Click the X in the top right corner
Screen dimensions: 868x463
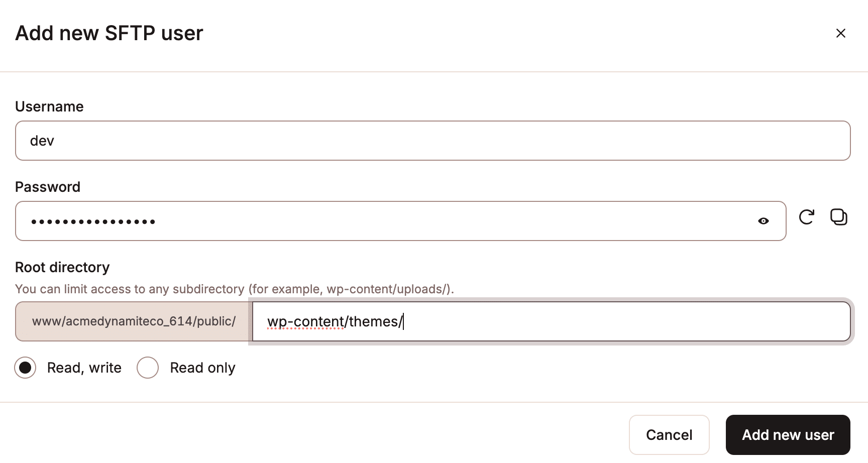(x=841, y=33)
